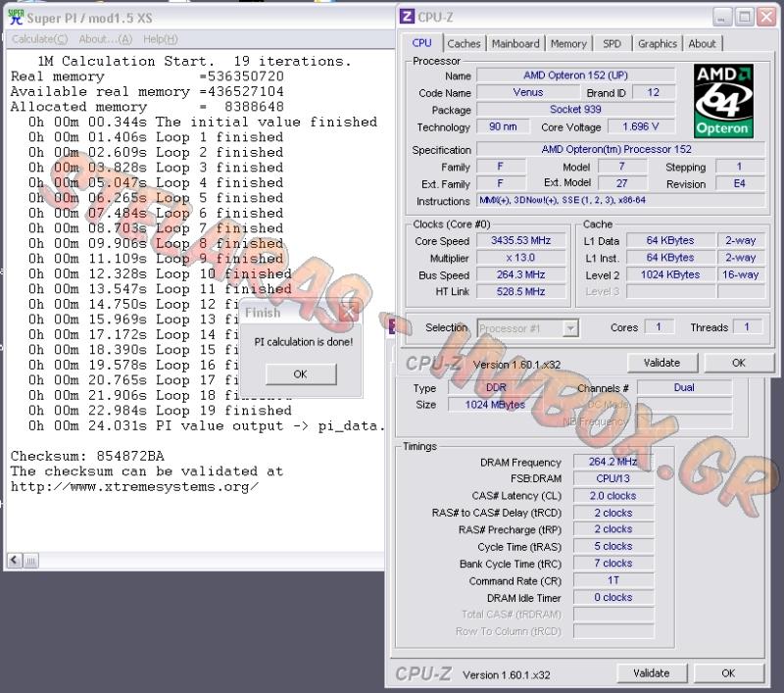Click the Core Speed value 3435.53 MHz
784x693 pixels.
pyautogui.click(x=521, y=240)
